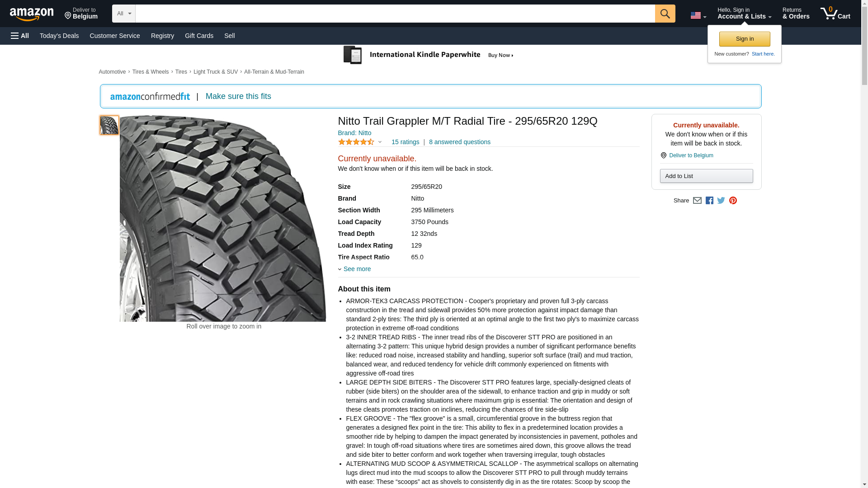Click the search magnifier button
The height and width of the screenshot is (488, 868).
click(665, 14)
